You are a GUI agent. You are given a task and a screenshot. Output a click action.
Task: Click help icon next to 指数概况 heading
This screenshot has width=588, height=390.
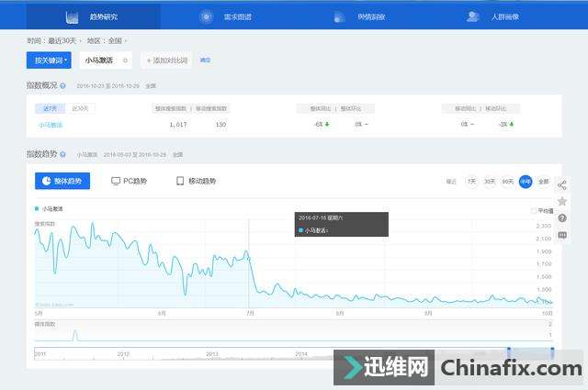click(x=63, y=85)
